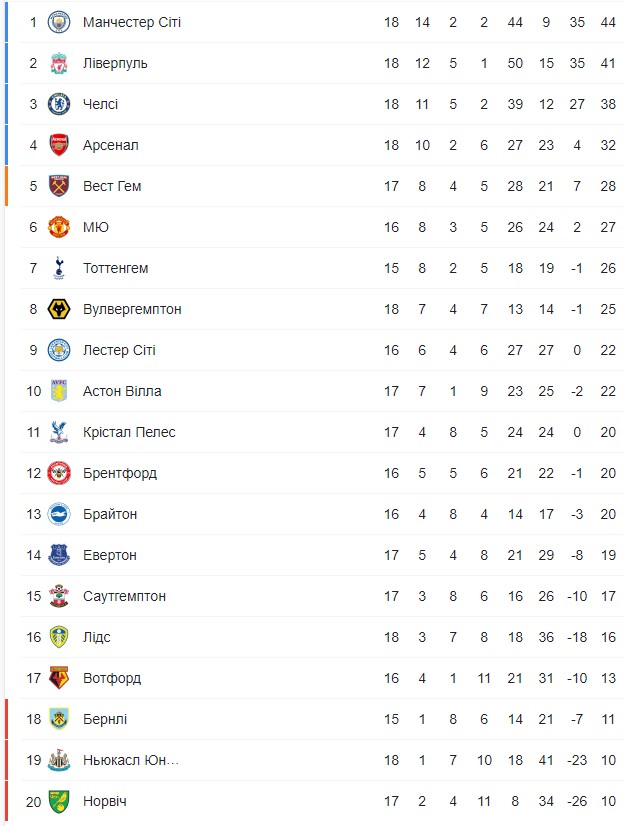Viewport: 624px width, 826px height.
Task: Click the Chelsea club crest
Action: [58, 104]
